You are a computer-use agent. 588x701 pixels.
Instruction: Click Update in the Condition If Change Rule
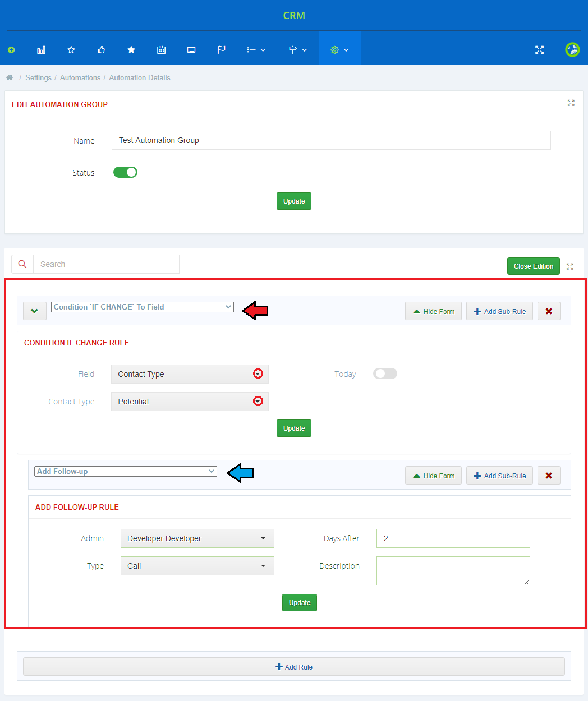[294, 428]
